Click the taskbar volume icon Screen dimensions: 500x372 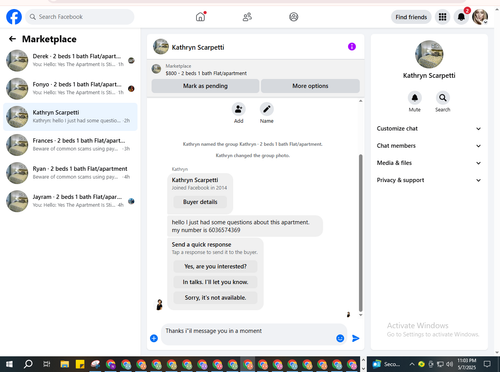tap(449, 364)
